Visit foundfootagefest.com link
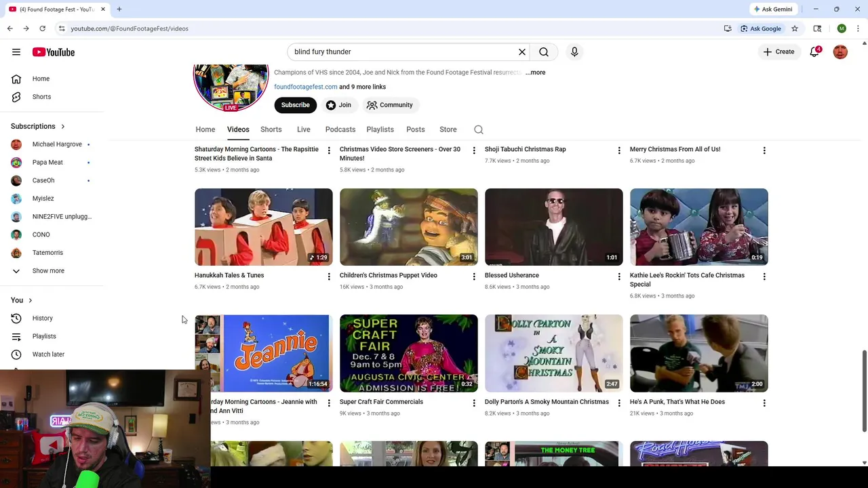The height and width of the screenshot is (488, 868). (x=305, y=87)
